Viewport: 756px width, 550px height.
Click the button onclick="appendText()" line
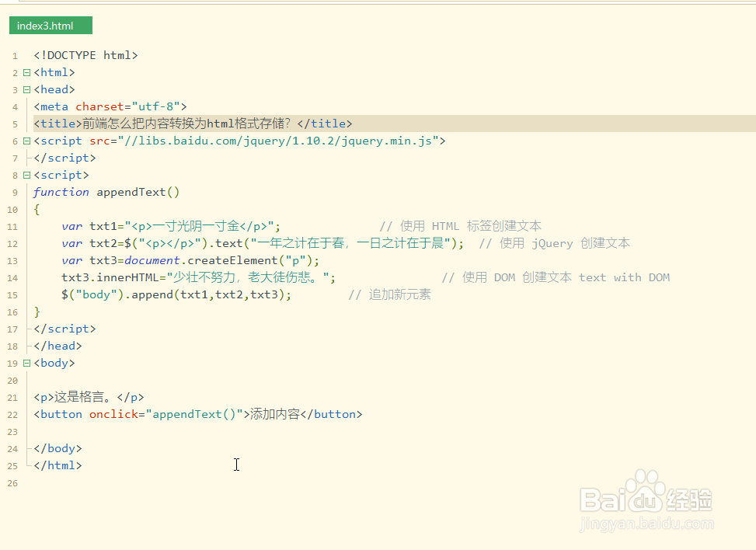click(x=197, y=415)
